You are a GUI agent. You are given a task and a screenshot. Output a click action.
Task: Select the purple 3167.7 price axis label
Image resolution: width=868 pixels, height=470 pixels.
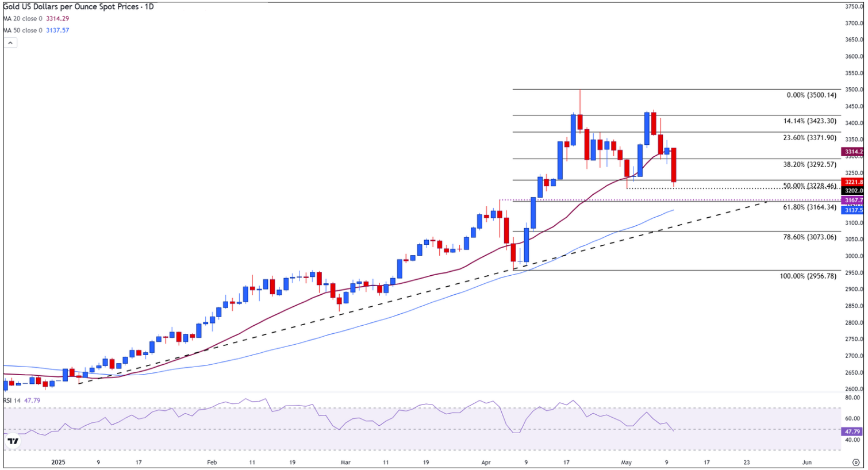tap(854, 201)
